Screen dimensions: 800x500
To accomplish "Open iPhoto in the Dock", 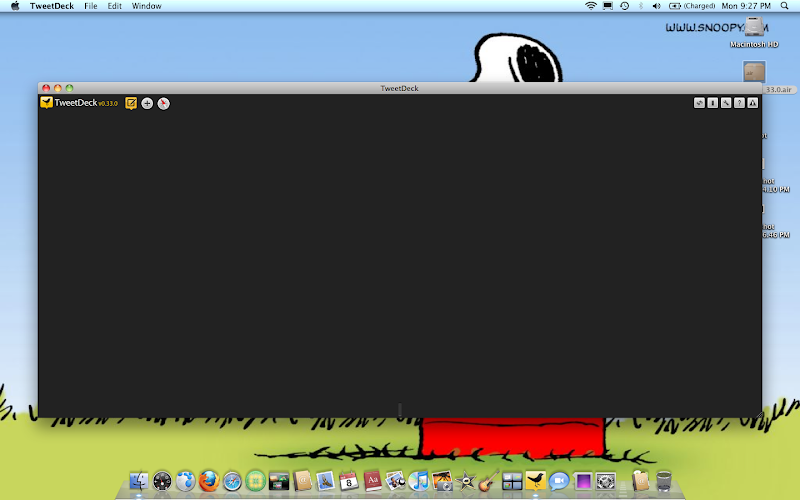I will point(442,481).
